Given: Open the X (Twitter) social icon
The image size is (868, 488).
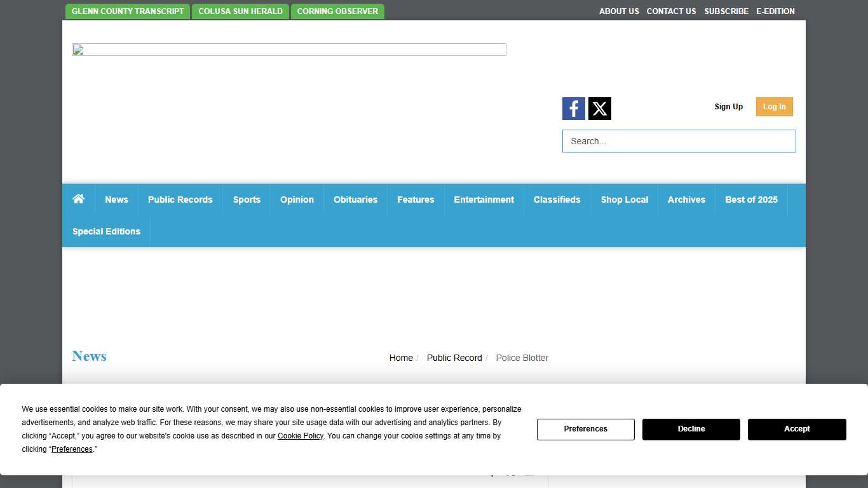Looking at the screenshot, I should [x=599, y=109].
